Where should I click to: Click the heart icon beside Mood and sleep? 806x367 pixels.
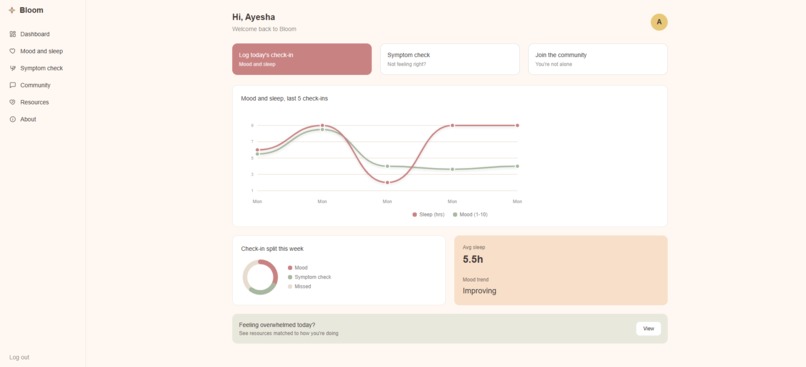point(13,51)
